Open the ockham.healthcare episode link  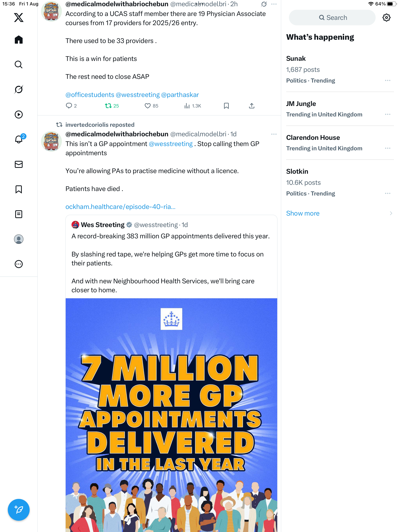(x=120, y=207)
